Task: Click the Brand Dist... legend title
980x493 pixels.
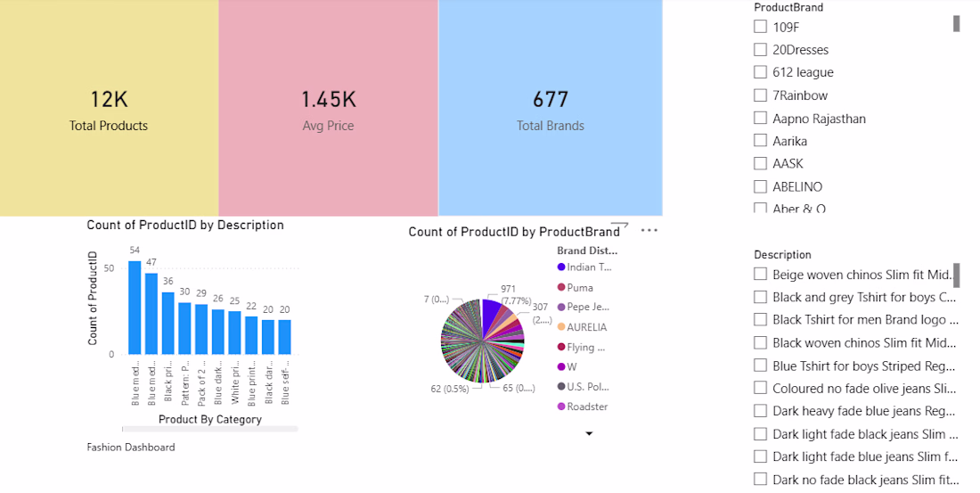Action: pyautogui.click(x=587, y=251)
